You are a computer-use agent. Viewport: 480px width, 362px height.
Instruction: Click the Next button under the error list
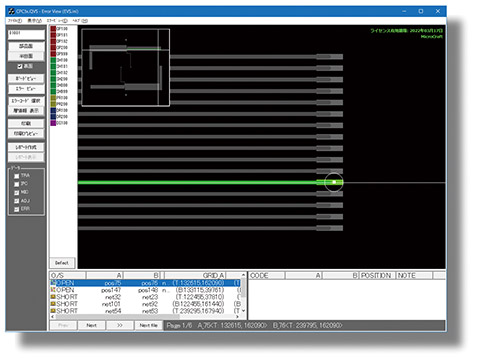[92, 325]
